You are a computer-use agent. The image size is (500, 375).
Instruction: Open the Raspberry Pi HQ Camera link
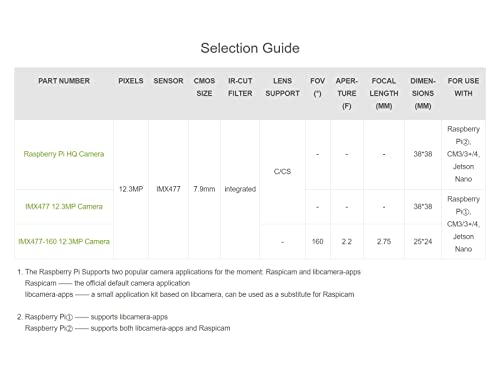[x=64, y=154]
